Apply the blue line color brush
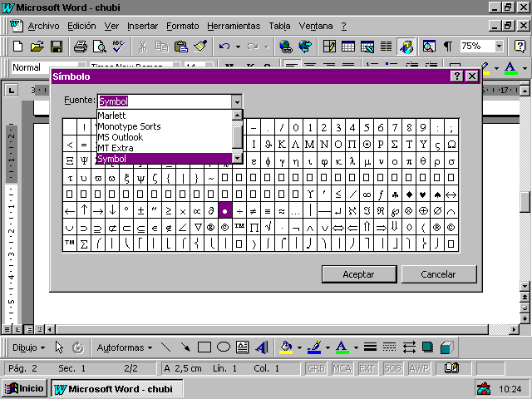The image size is (532, 399). point(314,347)
